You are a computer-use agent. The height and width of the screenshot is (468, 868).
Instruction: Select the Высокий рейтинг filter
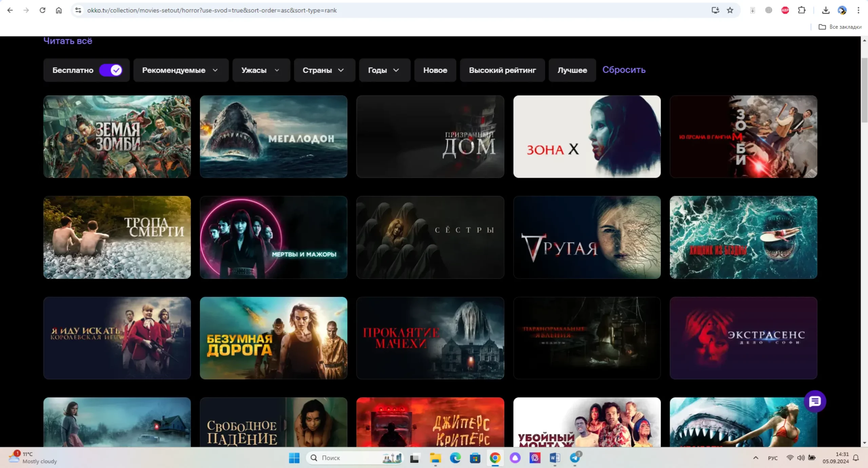502,70
